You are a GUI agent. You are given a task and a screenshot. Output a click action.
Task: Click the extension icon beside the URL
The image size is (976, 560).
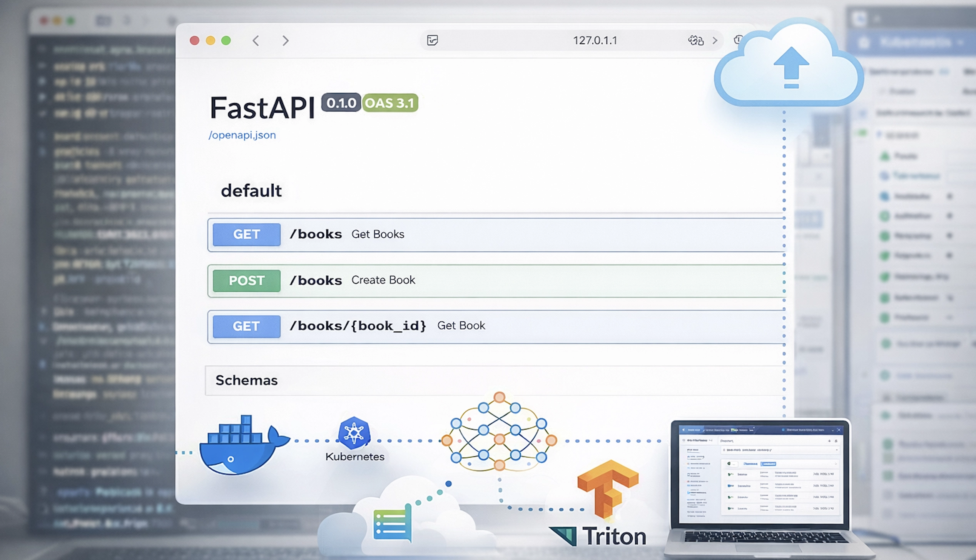(x=695, y=40)
